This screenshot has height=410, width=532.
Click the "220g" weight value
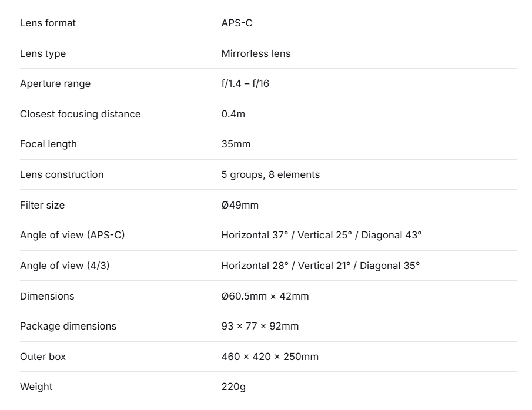tap(233, 387)
